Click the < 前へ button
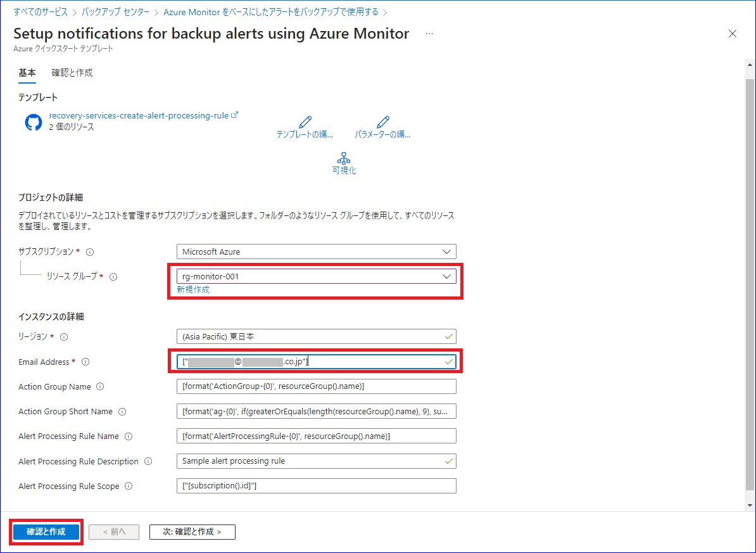756x553 pixels. tap(114, 531)
